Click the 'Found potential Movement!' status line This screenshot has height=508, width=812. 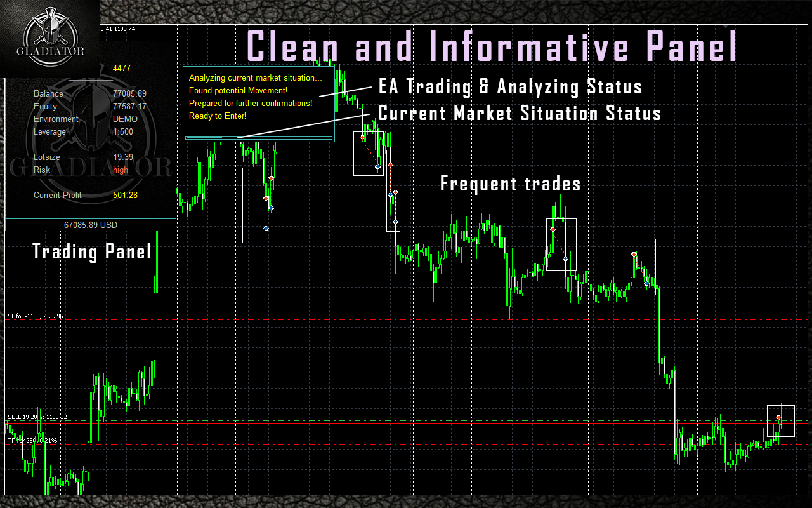(239, 91)
